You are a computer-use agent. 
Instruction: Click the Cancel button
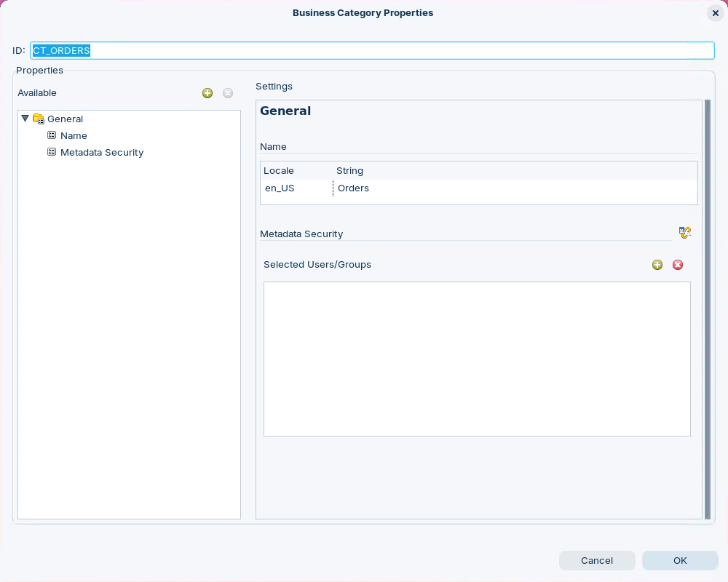point(597,561)
